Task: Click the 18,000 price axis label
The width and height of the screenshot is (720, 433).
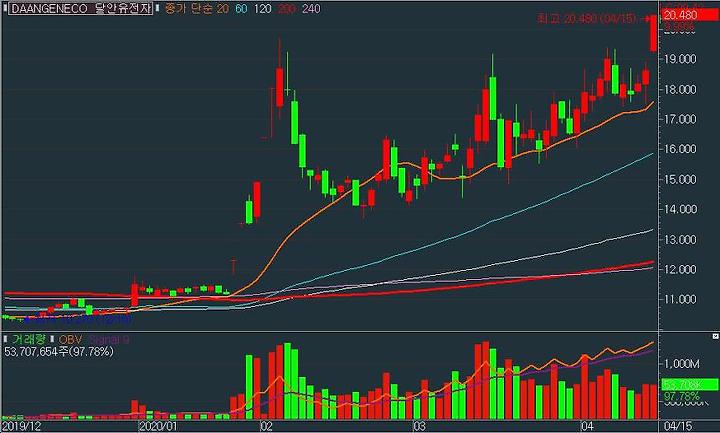Action: point(680,90)
